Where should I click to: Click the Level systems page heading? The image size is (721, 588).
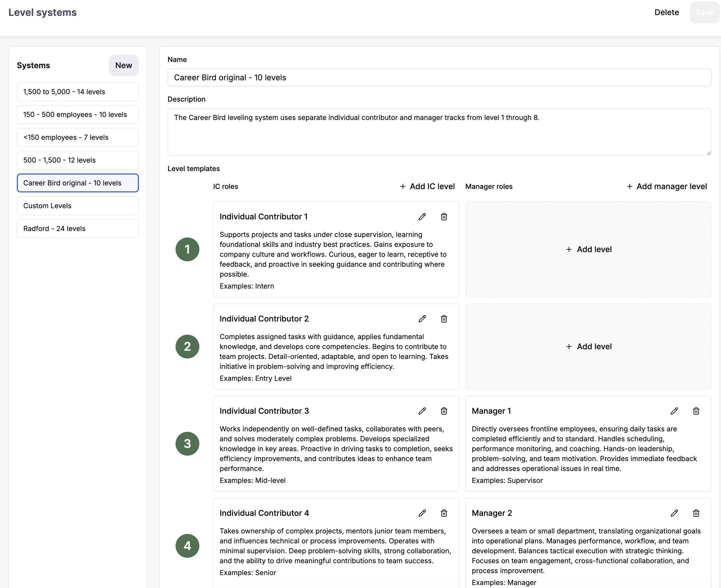pyautogui.click(x=42, y=13)
